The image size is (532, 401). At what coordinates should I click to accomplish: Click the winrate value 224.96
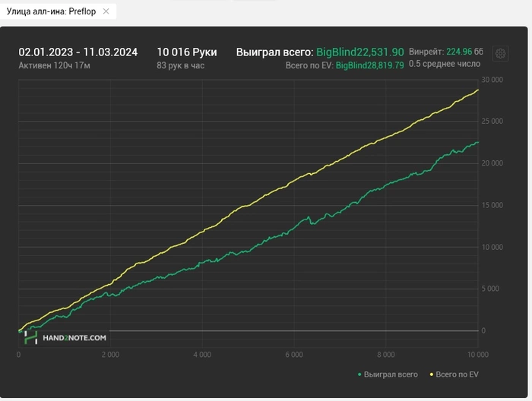pyautogui.click(x=459, y=52)
